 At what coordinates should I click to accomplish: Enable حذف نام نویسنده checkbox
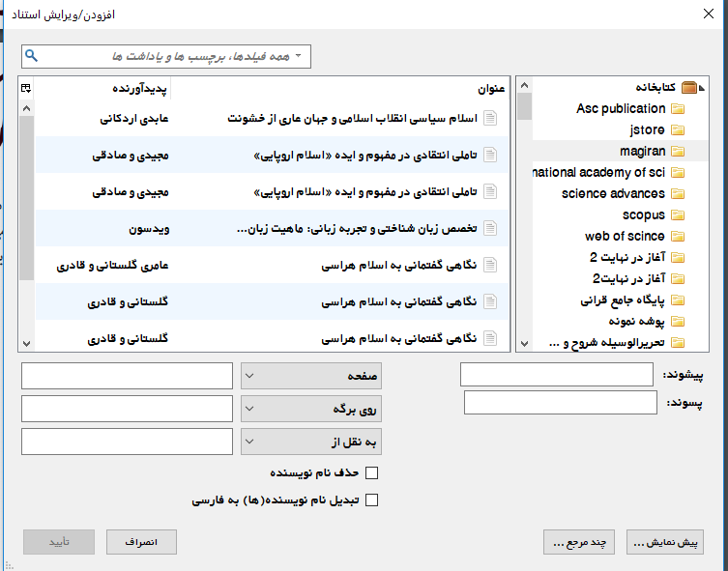(371, 473)
